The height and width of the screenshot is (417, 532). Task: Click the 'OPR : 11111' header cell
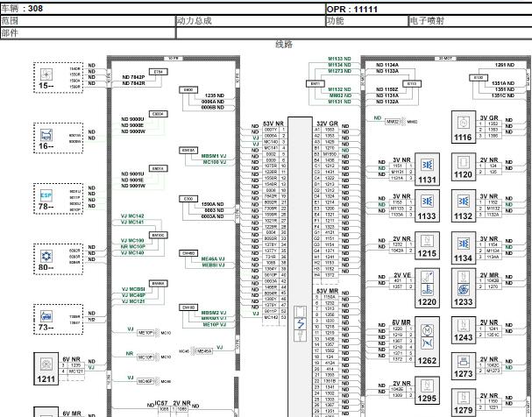tap(429, 9)
